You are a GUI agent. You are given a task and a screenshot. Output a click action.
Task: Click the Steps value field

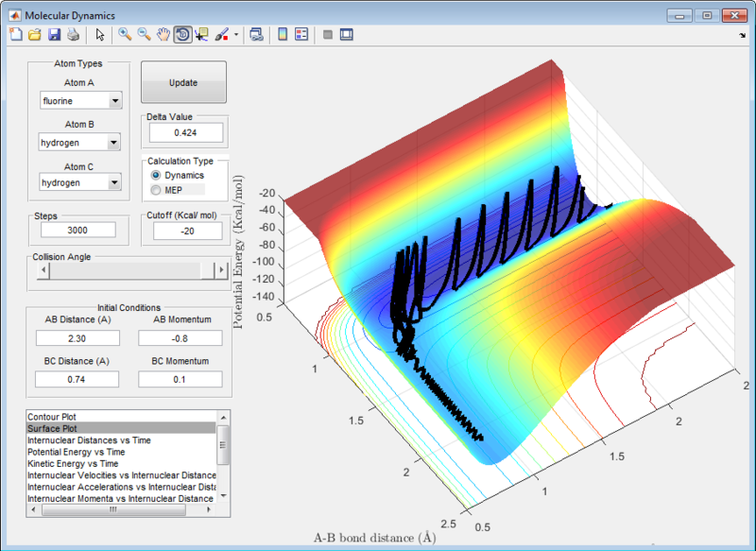(77, 230)
